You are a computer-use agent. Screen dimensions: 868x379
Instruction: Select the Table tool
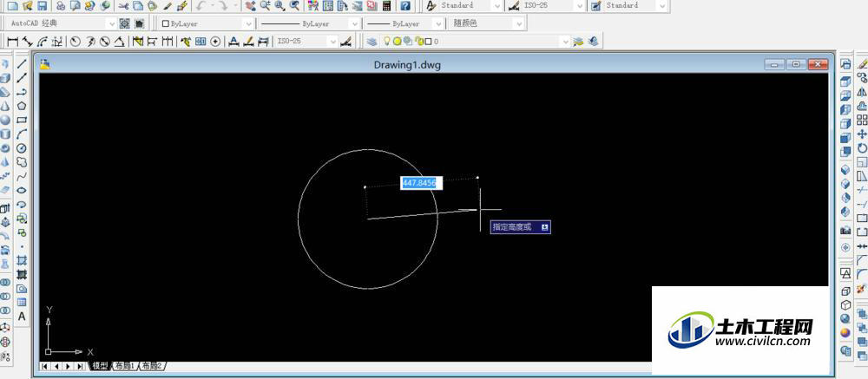22,302
